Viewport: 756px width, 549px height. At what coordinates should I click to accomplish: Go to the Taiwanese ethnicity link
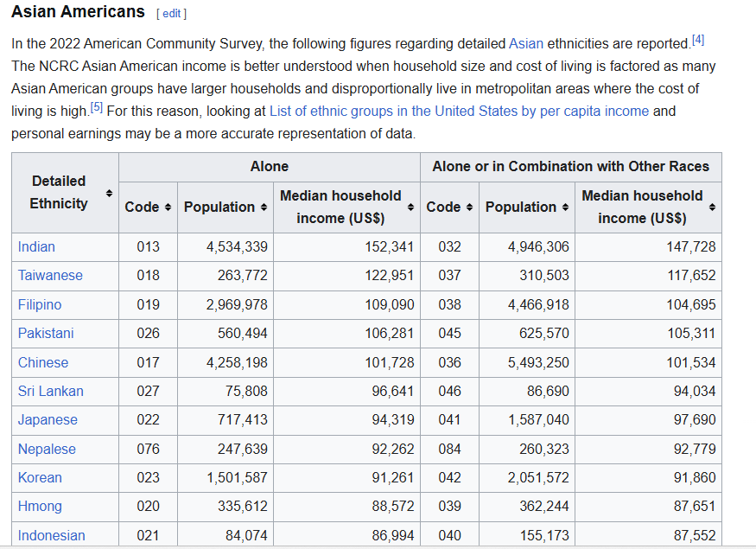pyautogui.click(x=50, y=276)
